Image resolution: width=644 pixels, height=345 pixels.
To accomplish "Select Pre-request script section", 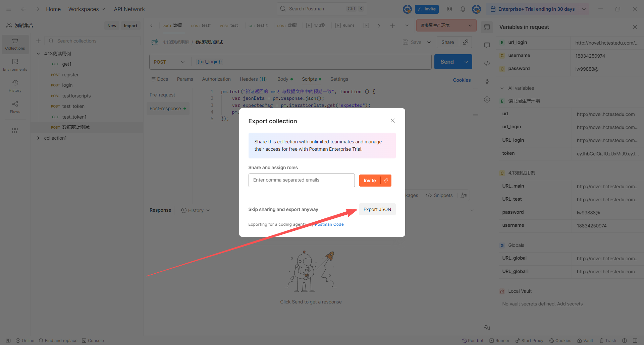I will [x=162, y=95].
